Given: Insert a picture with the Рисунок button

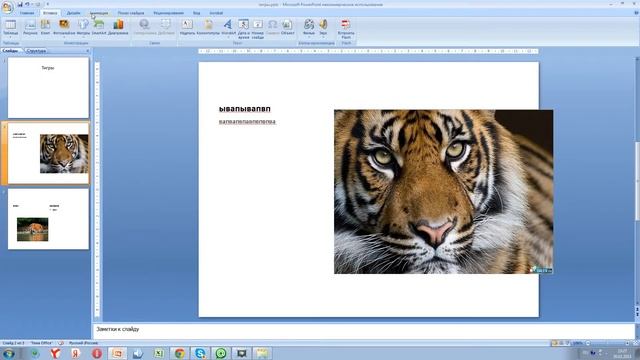Looking at the screenshot, I should (30, 27).
